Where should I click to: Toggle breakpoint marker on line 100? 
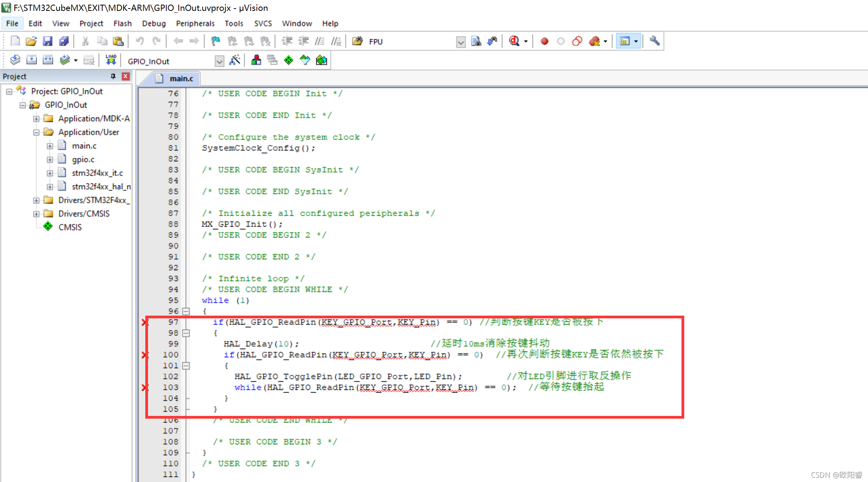[x=145, y=355]
